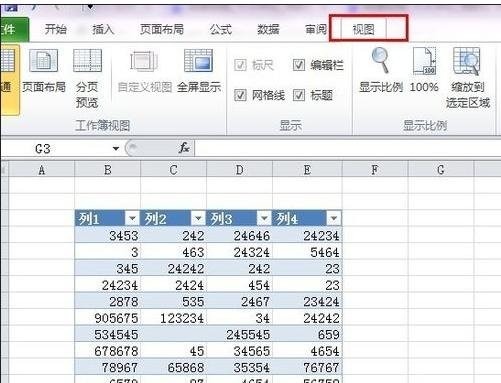Select cell containing 123234
Image resolution: width=501 pixels, height=383 pixels.
173,318
